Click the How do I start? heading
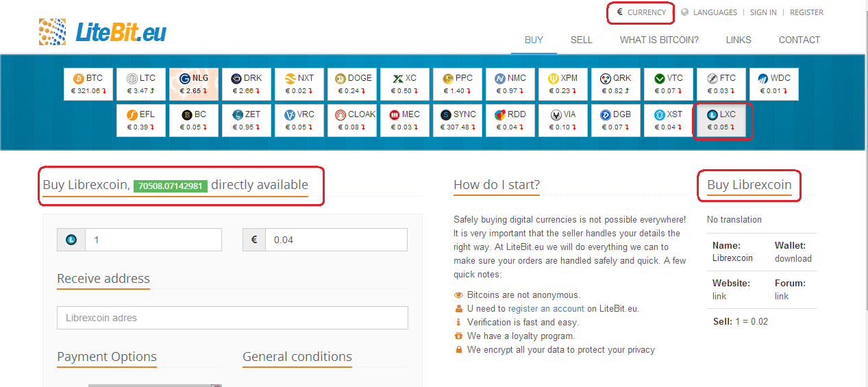The height and width of the screenshot is (387, 868). 497,185
